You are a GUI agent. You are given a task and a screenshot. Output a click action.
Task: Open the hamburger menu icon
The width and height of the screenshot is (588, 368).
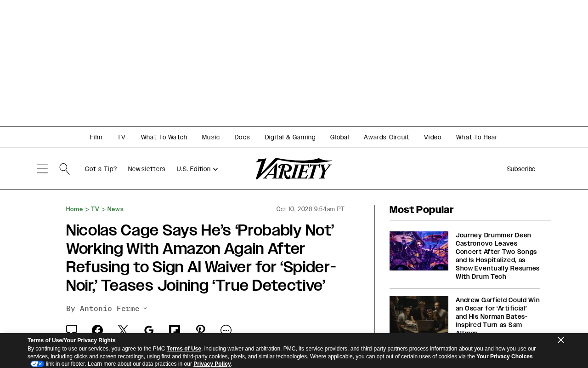pyautogui.click(x=42, y=169)
